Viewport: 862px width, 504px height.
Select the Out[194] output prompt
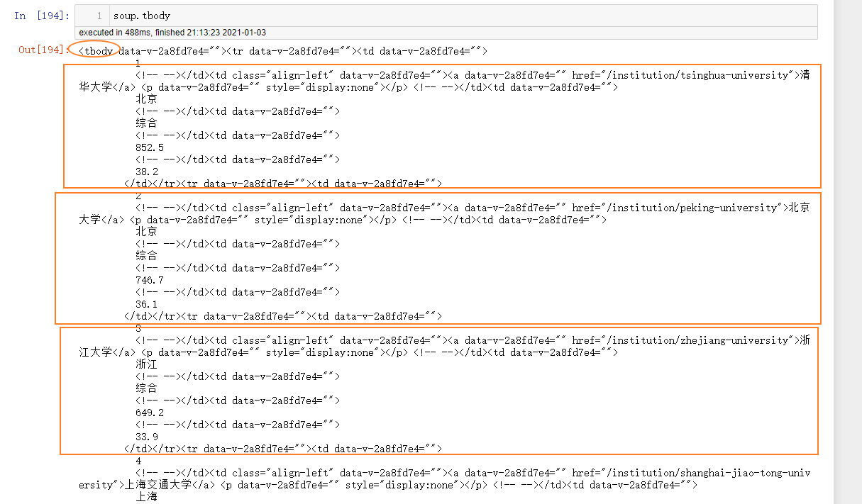click(43, 49)
